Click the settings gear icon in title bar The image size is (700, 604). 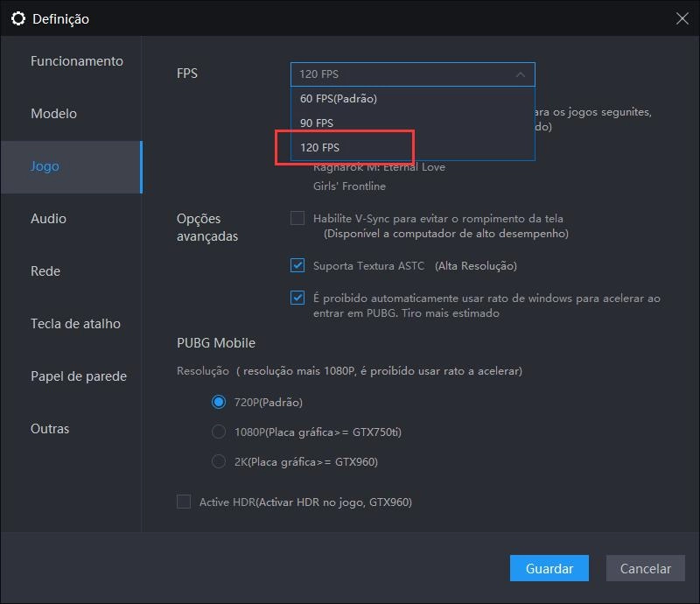pos(18,18)
